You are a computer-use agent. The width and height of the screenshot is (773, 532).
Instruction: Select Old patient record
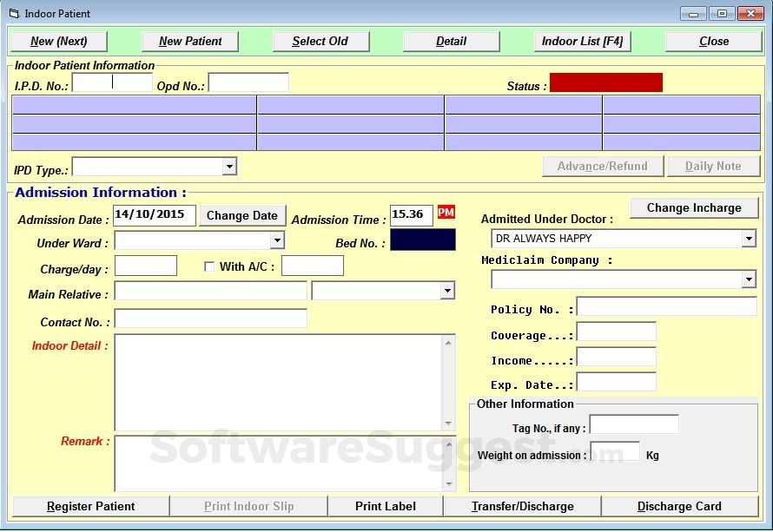(320, 41)
